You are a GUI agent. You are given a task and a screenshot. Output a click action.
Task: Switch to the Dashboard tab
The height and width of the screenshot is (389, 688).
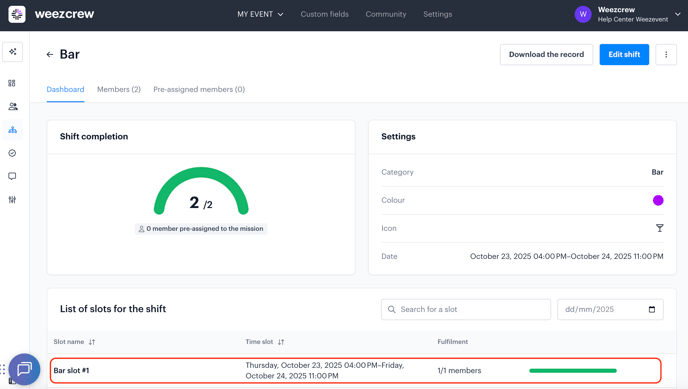(65, 89)
